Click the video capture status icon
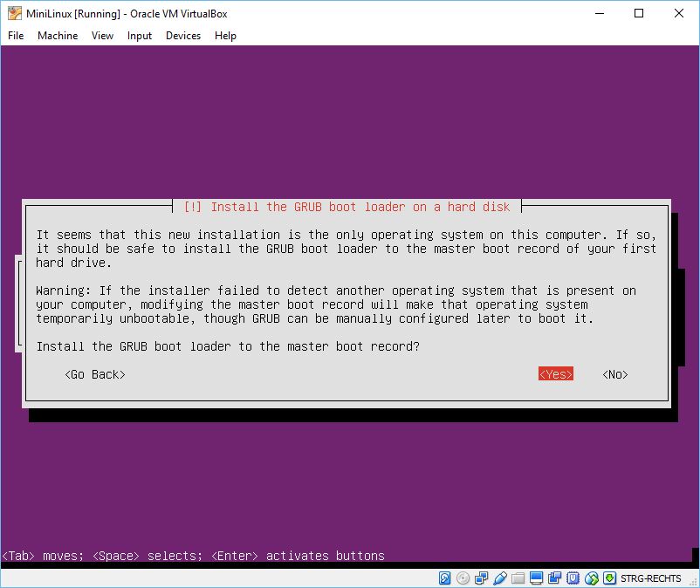 coord(554,578)
